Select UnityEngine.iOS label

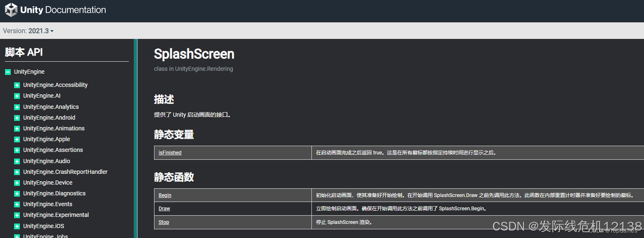coord(43,226)
